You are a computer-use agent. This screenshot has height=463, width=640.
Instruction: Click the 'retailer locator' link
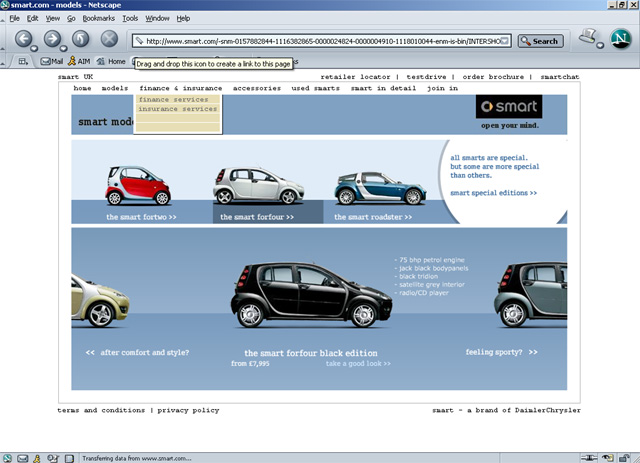(355, 77)
